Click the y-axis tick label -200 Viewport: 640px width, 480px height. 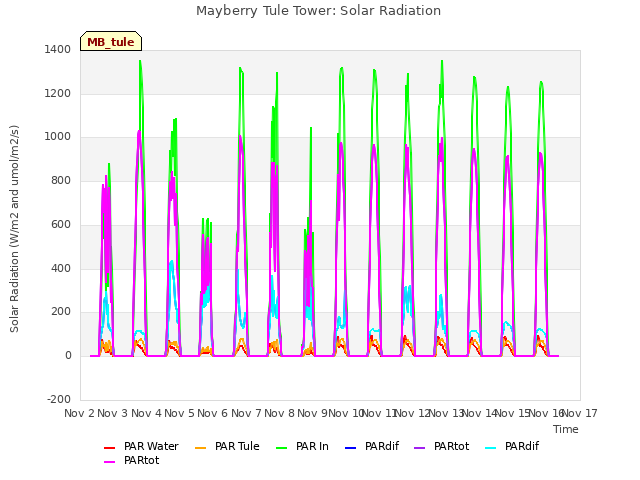(59, 399)
